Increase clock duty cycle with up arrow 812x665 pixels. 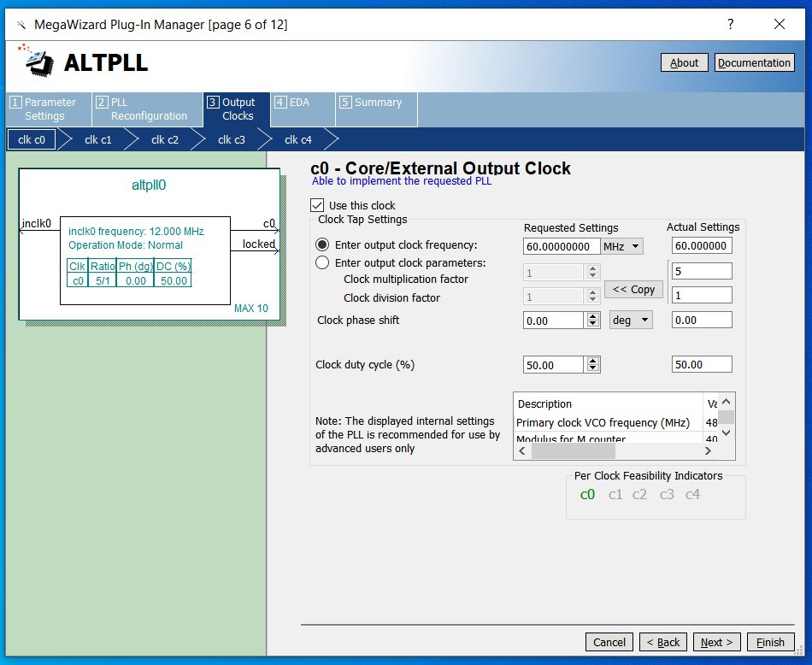pyautogui.click(x=593, y=361)
